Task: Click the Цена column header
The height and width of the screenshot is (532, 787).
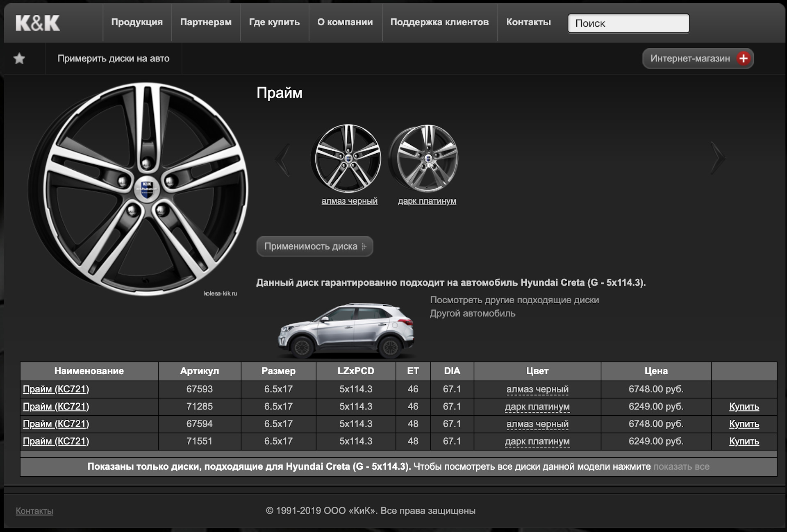Action: (656, 371)
